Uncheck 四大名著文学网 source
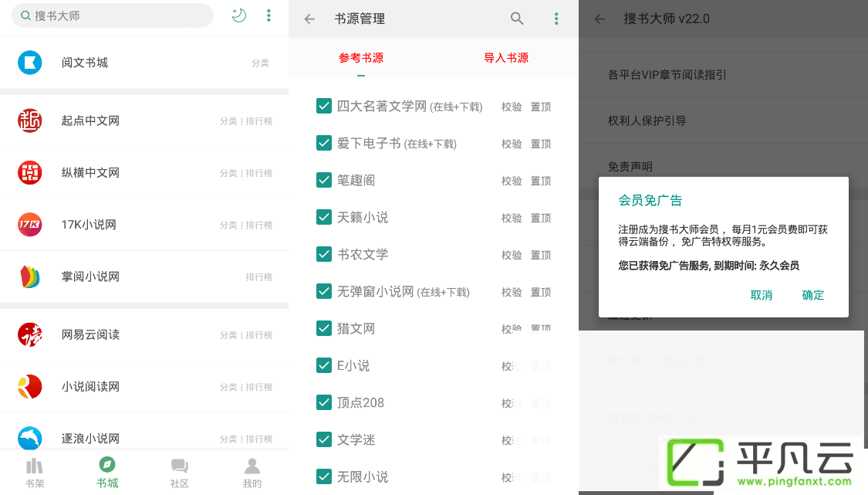 324,106
